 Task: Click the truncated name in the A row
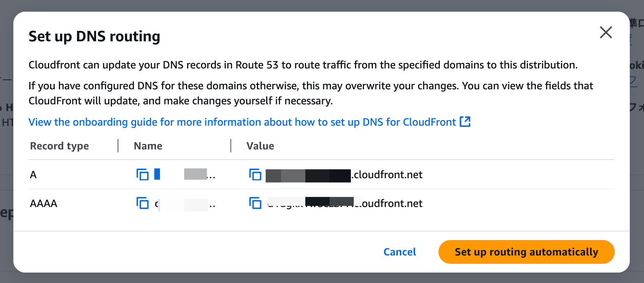click(185, 174)
